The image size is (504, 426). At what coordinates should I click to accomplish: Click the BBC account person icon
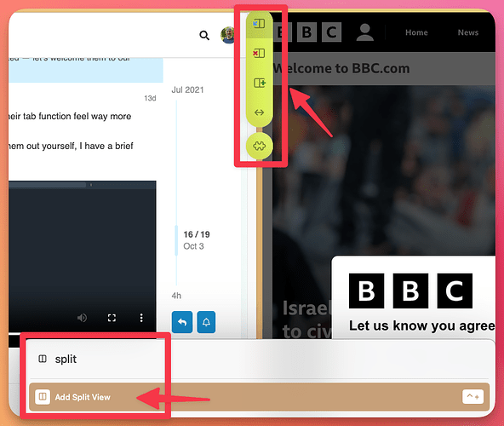tap(365, 32)
